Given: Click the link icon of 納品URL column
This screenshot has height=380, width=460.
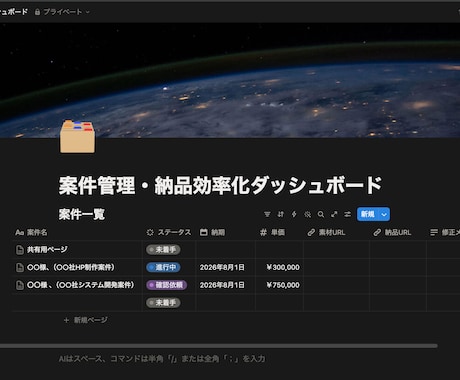Looking at the screenshot, I should pos(377,232).
